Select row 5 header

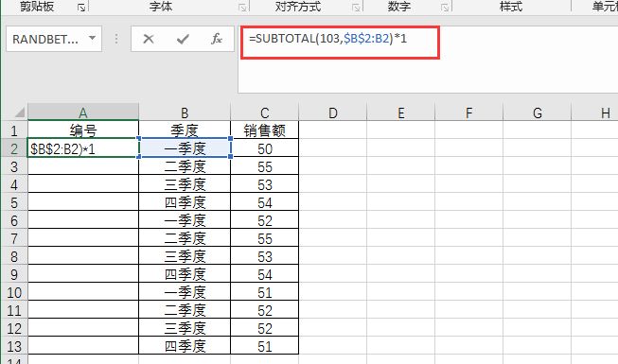pos(14,202)
